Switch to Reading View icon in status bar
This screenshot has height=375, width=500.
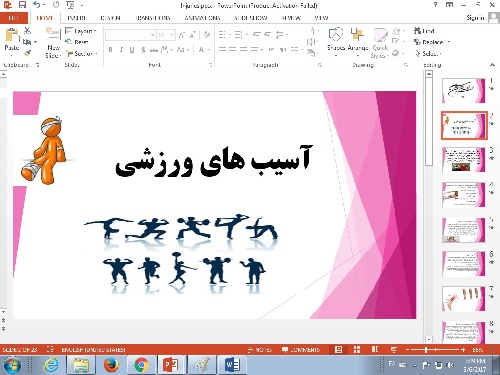(x=375, y=349)
